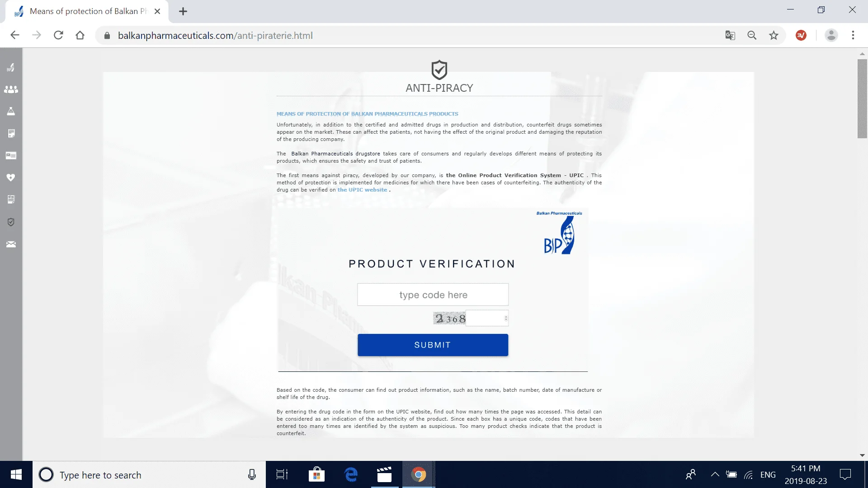Click the red browser extension icon
Image resolution: width=868 pixels, height=488 pixels.
(801, 35)
